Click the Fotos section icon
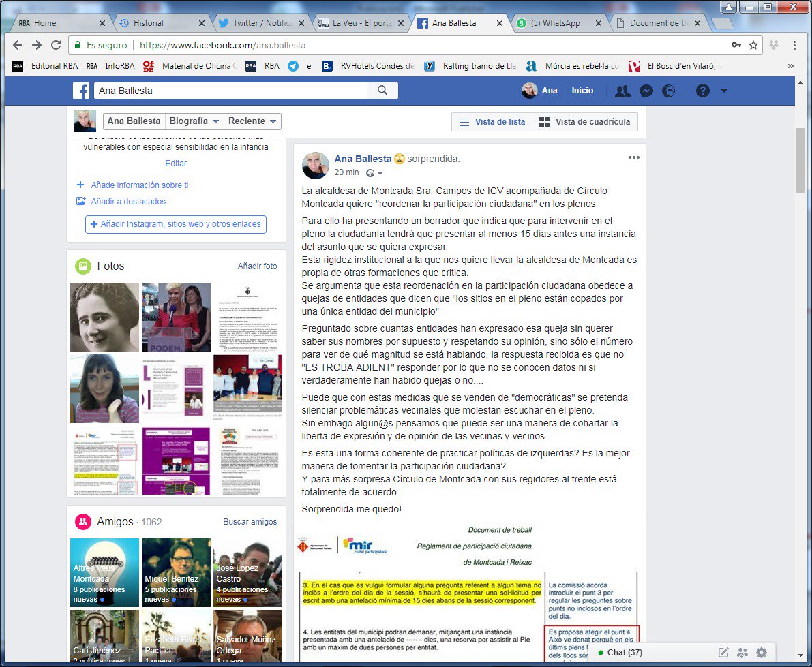The width and height of the screenshot is (812, 667). click(x=83, y=266)
